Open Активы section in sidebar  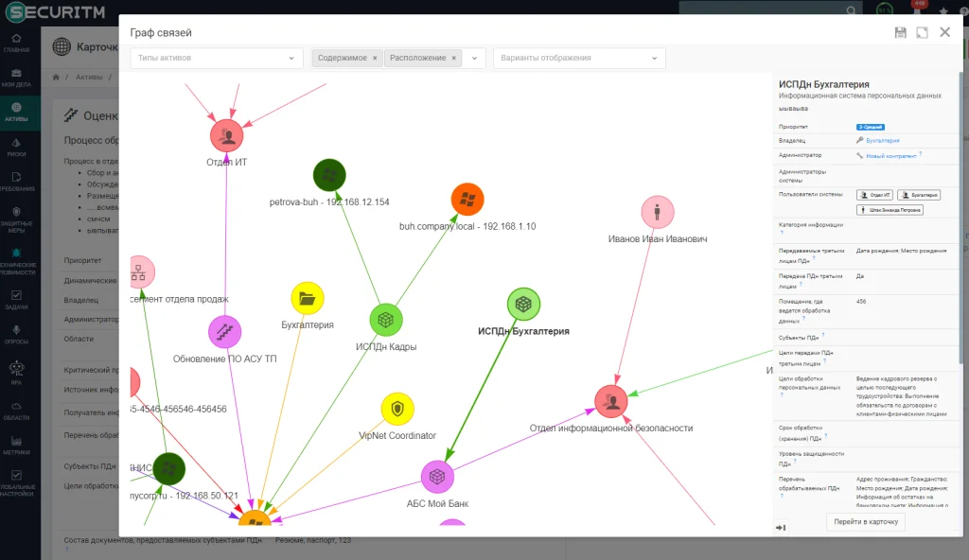coord(17,112)
